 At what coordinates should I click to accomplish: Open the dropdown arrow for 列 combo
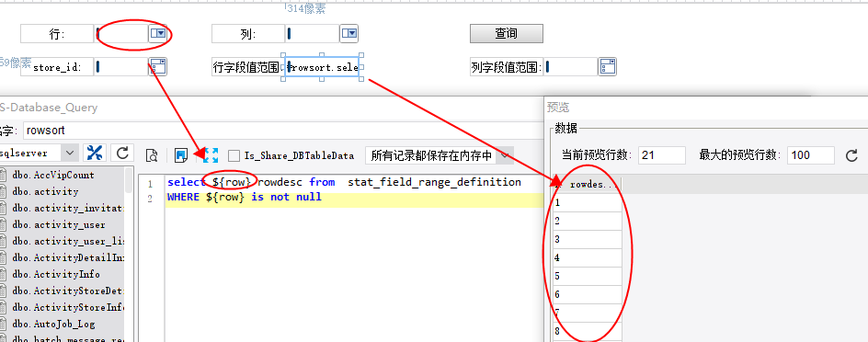[349, 34]
